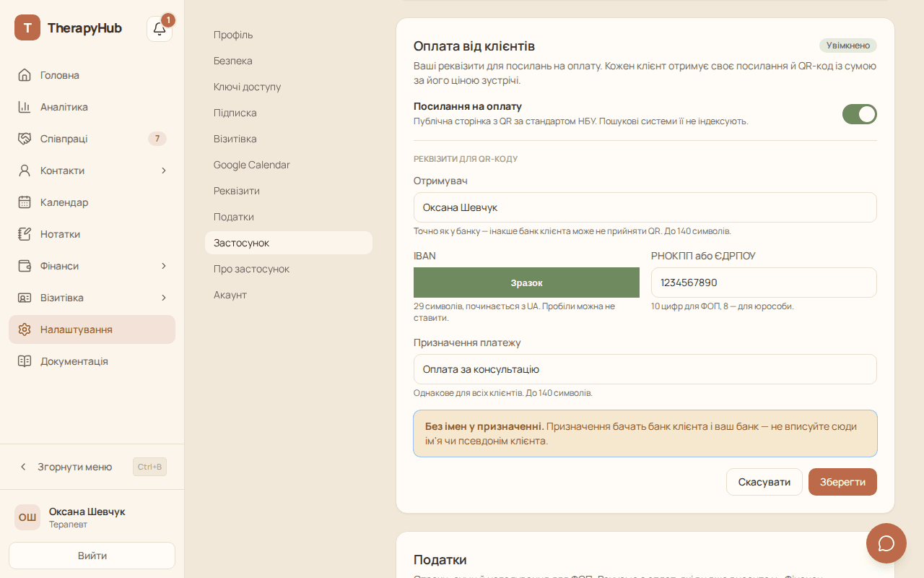Focus the РНОКПП або ЄДРПОУ field
Image resolution: width=924 pixels, height=578 pixels.
point(764,282)
